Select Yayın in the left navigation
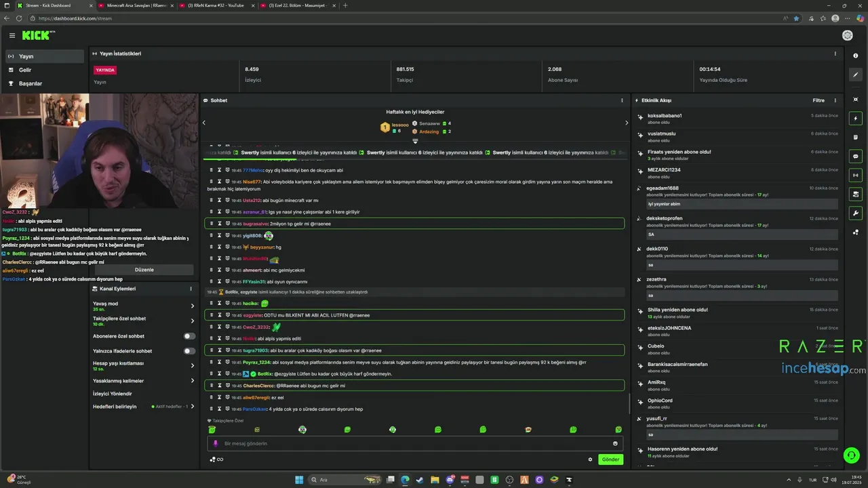The width and height of the screenshot is (868, 488). coord(45,56)
